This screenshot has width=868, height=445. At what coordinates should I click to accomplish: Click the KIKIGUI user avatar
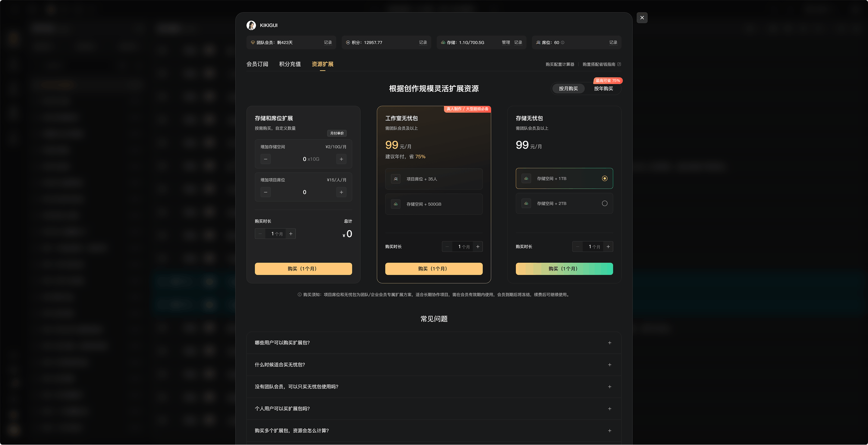251,25
